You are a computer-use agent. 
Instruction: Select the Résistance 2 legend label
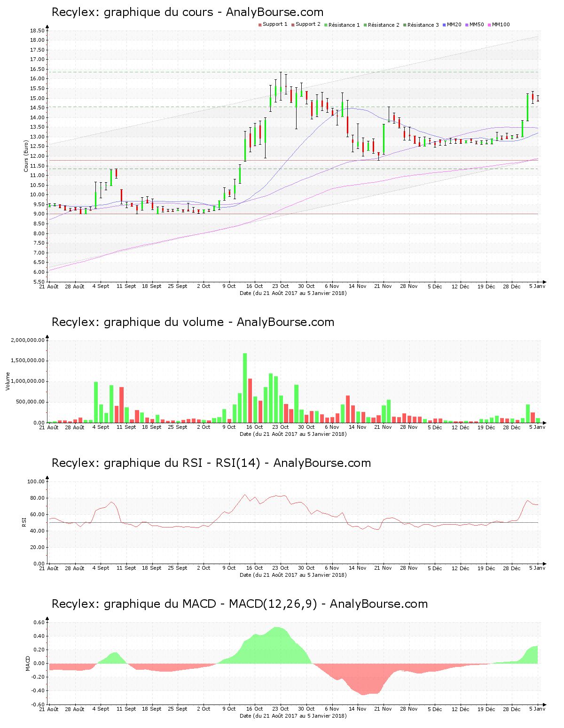[384, 25]
